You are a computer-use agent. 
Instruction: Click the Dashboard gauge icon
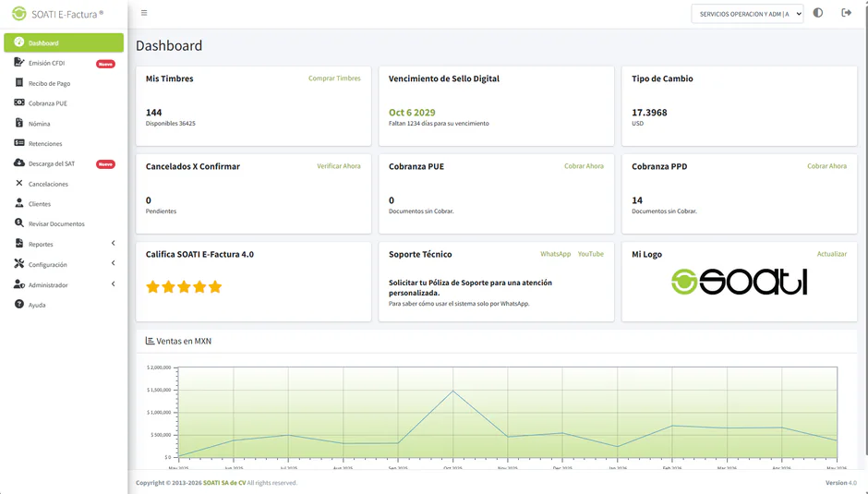[x=18, y=42]
